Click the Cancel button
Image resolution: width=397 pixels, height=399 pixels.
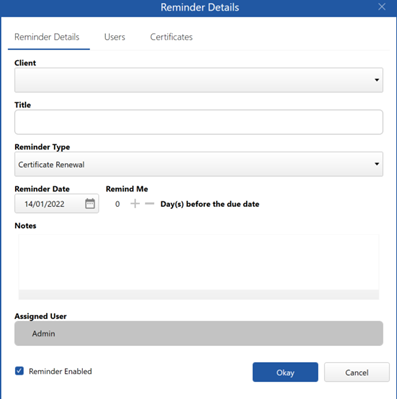pyautogui.click(x=357, y=372)
